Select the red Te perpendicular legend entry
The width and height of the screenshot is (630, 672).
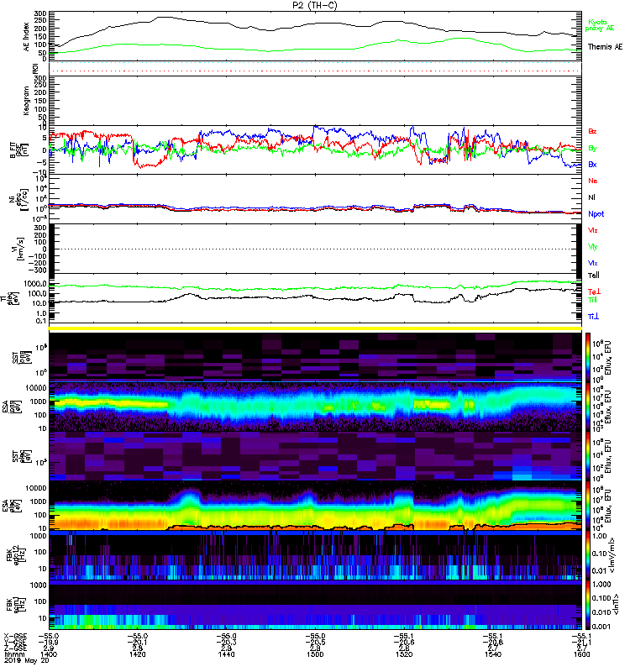point(594,291)
